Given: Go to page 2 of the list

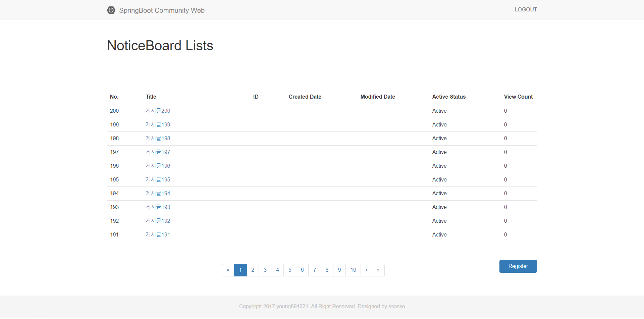Looking at the screenshot, I should (x=253, y=270).
